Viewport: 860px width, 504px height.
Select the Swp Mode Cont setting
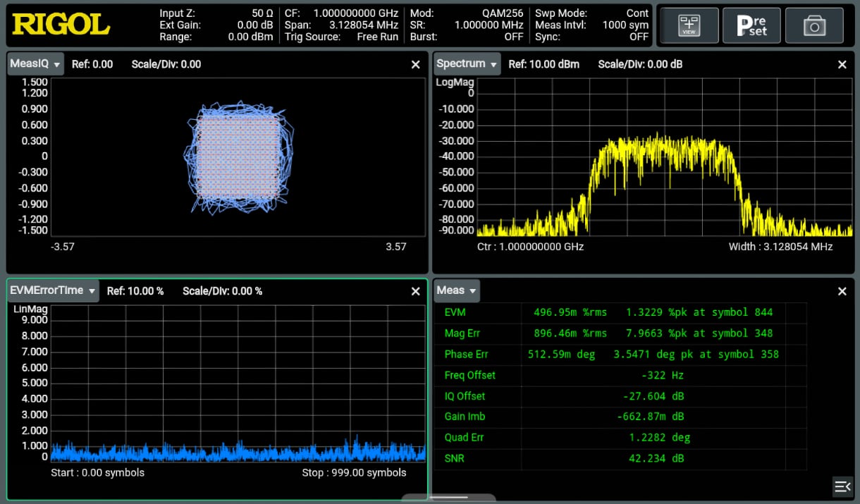(592, 13)
